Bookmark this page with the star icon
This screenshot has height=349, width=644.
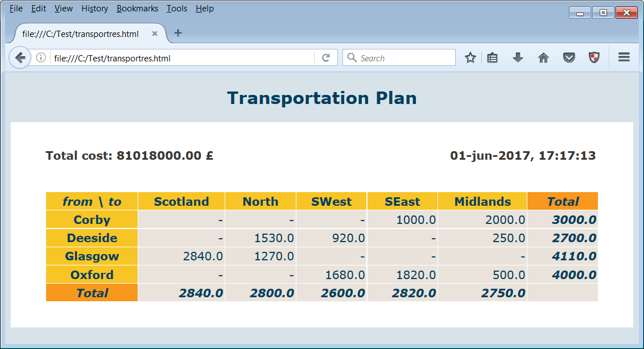tap(470, 57)
